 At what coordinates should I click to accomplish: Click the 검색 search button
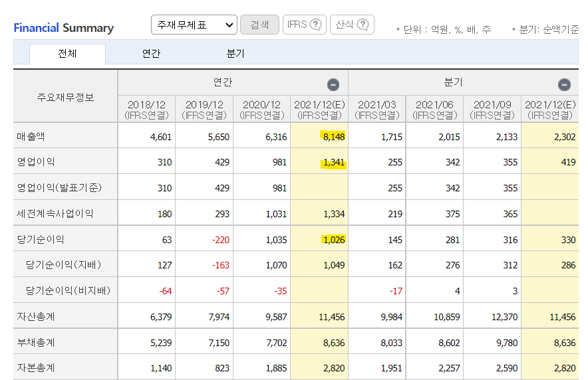click(x=259, y=25)
